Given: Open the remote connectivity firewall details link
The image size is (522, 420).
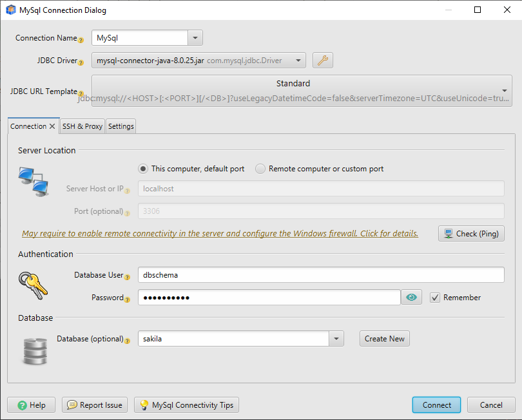Looking at the screenshot, I should [220, 234].
